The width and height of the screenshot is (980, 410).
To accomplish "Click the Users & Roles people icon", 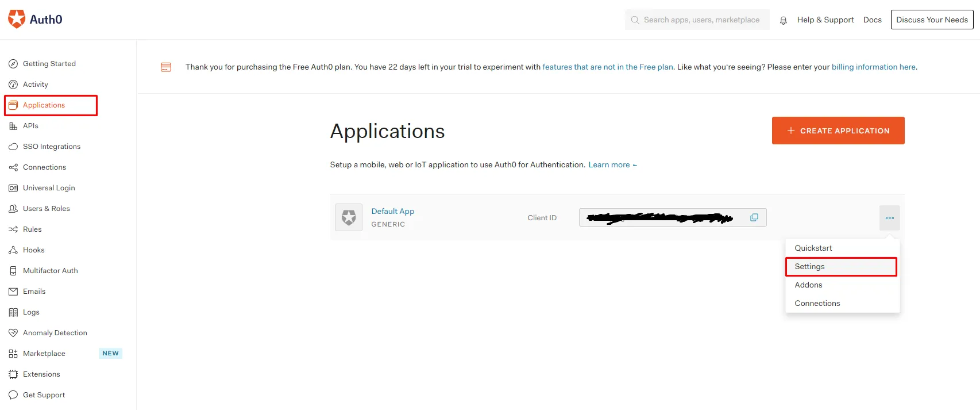I will coord(13,209).
